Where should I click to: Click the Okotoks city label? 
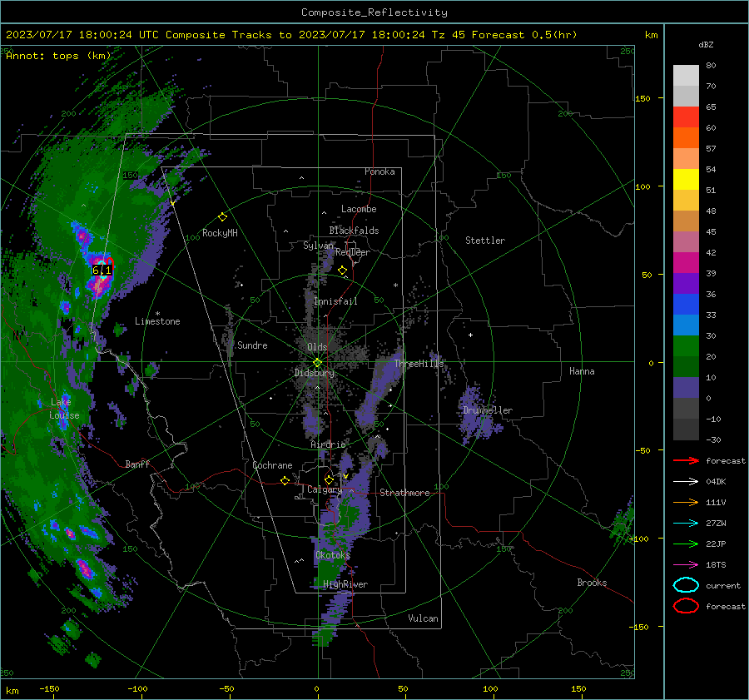(333, 555)
